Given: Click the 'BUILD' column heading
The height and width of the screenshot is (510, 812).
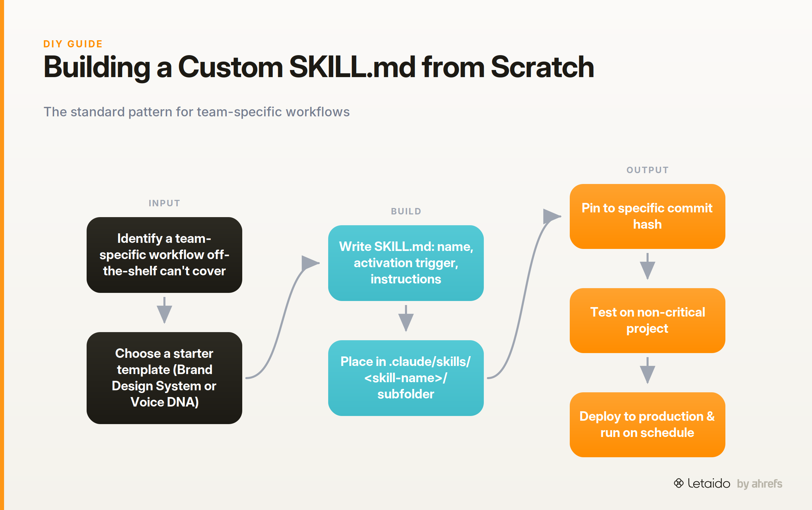Looking at the screenshot, I should pos(406,211).
